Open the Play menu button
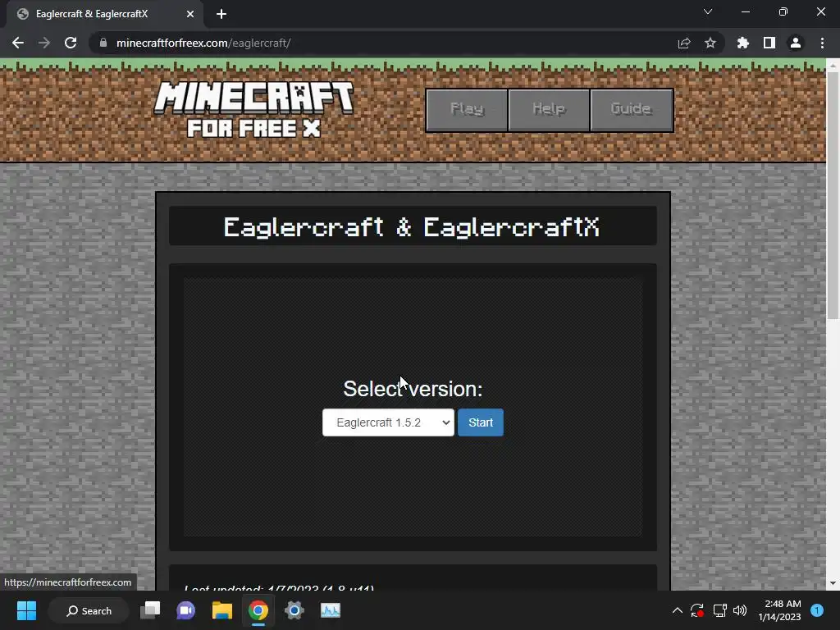The height and width of the screenshot is (630, 840). (x=467, y=110)
